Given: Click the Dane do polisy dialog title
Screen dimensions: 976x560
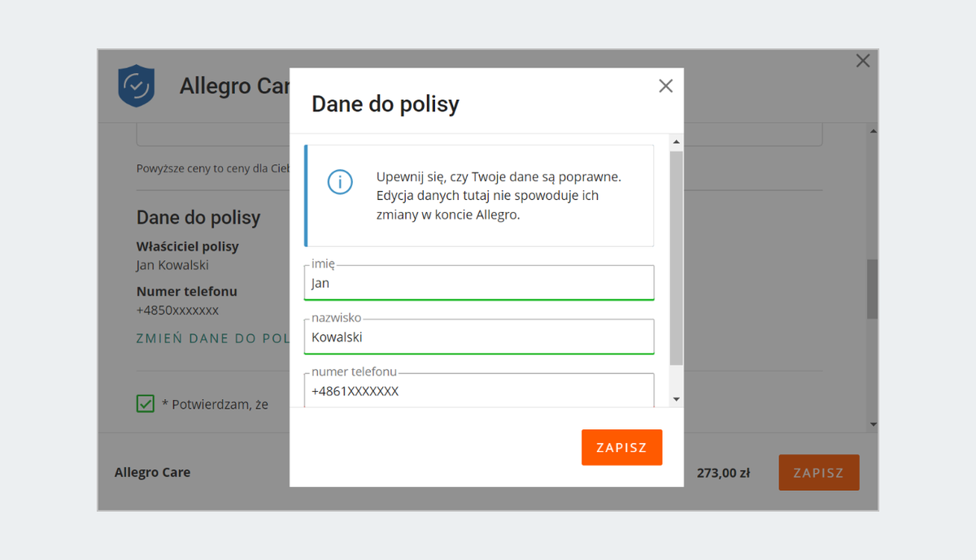Looking at the screenshot, I should click(x=385, y=103).
